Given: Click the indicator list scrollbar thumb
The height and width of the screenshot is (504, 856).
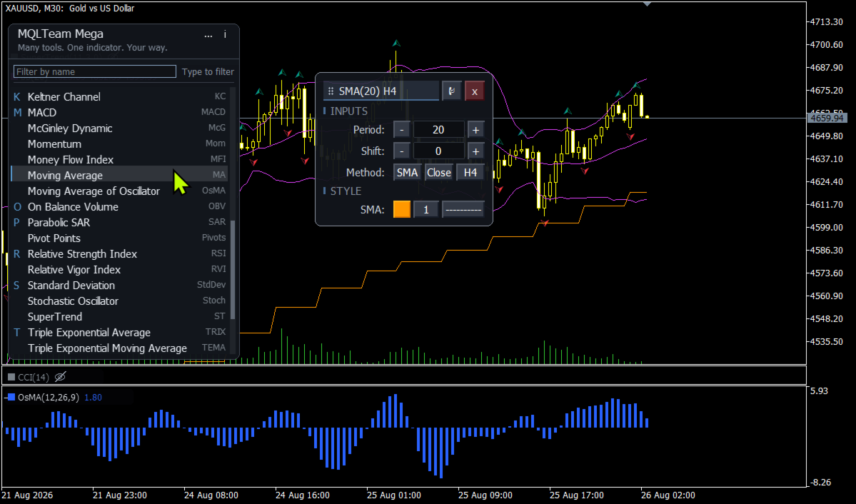Looking at the screenshot, I should coord(233,270).
